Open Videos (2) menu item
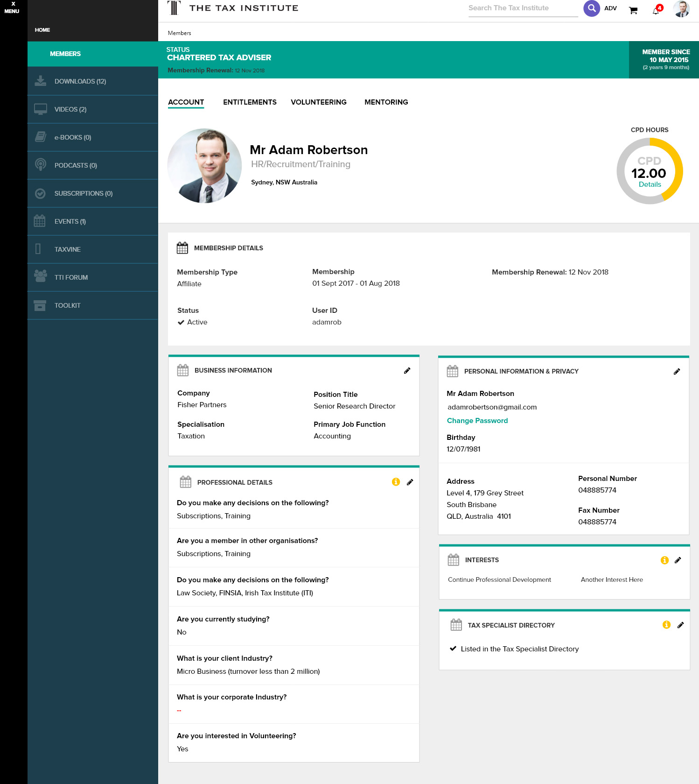Image resolution: width=699 pixels, height=784 pixels. [x=93, y=109]
